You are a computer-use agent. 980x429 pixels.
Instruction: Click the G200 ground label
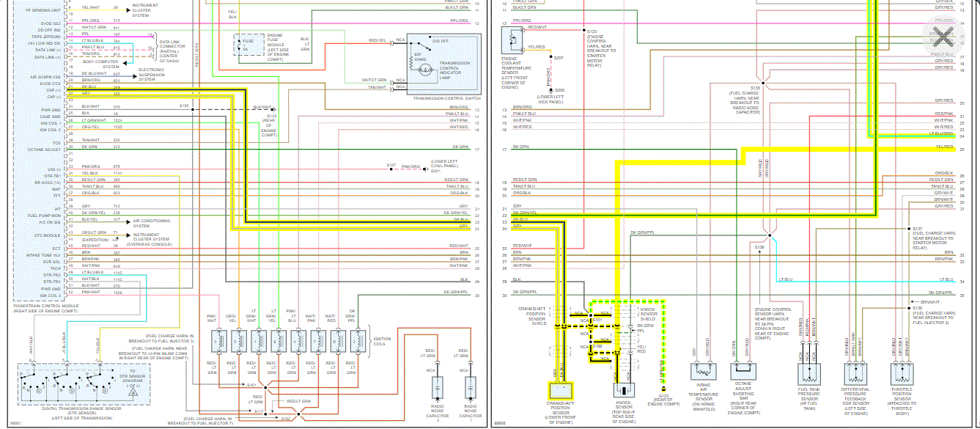559,90
